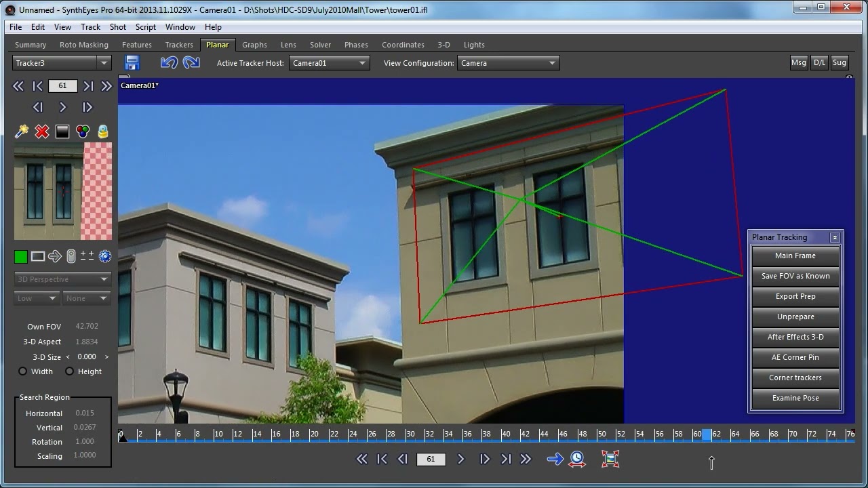Click the gray rectangle icon below preview
The image size is (868, 488).
coord(38,256)
